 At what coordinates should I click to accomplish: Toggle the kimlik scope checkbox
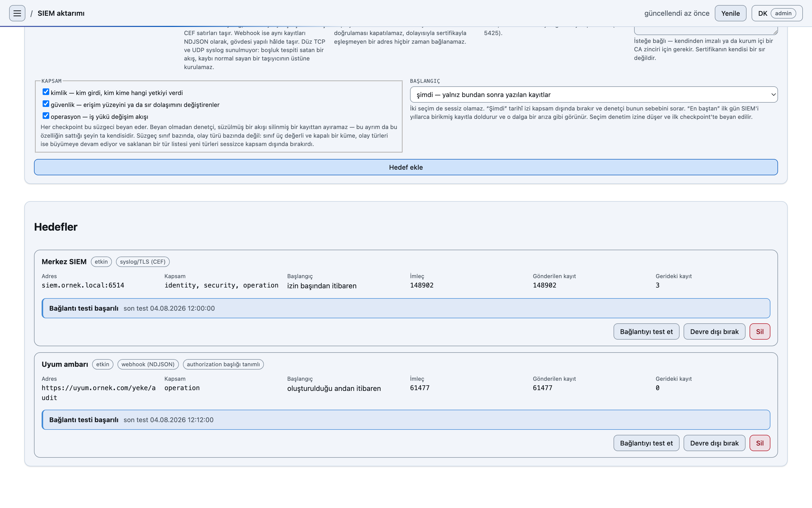click(x=46, y=92)
